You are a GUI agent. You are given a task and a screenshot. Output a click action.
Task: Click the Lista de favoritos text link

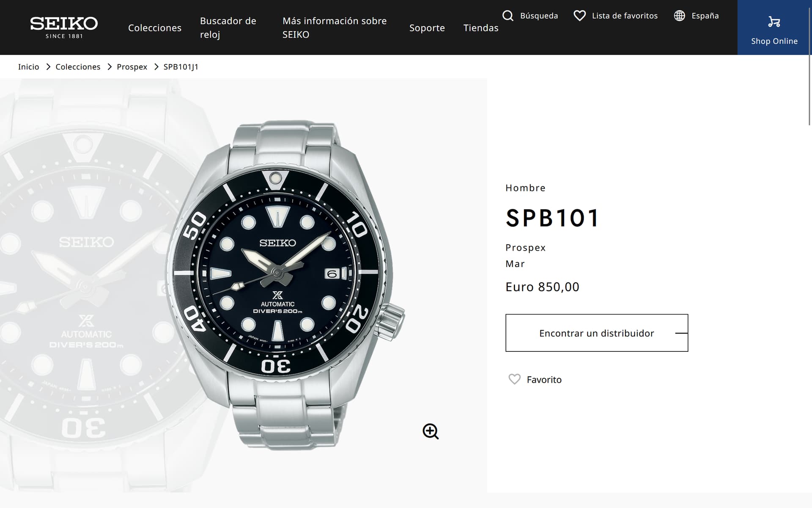625,16
